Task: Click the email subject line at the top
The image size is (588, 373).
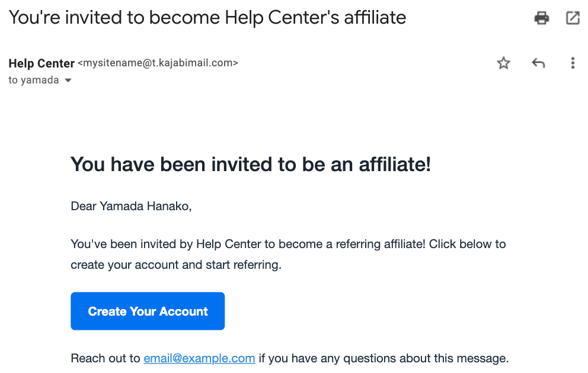Action: [207, 18]
